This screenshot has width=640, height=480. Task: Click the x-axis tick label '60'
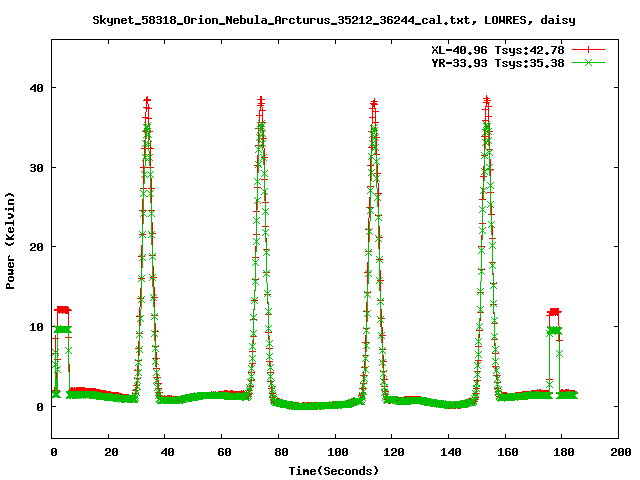(224, 452)
